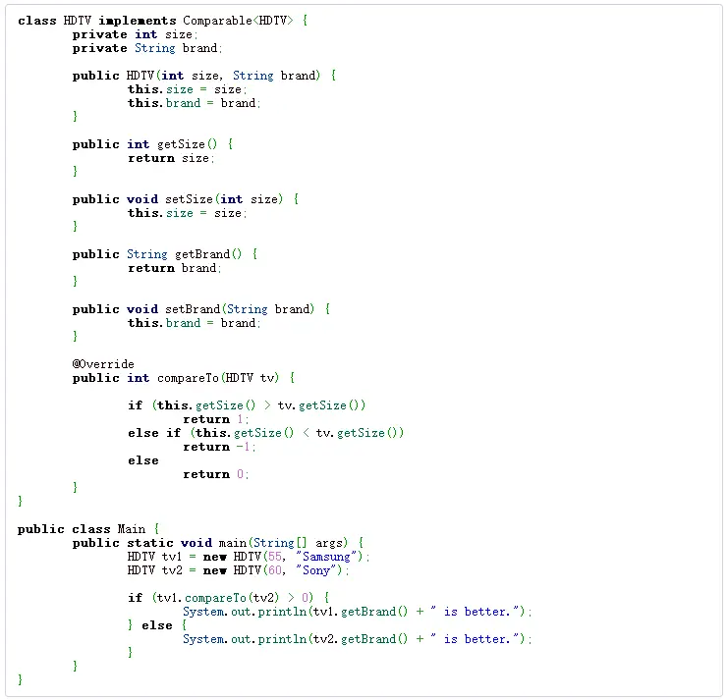Click the 'private int size;' field line

coord(136,34)
